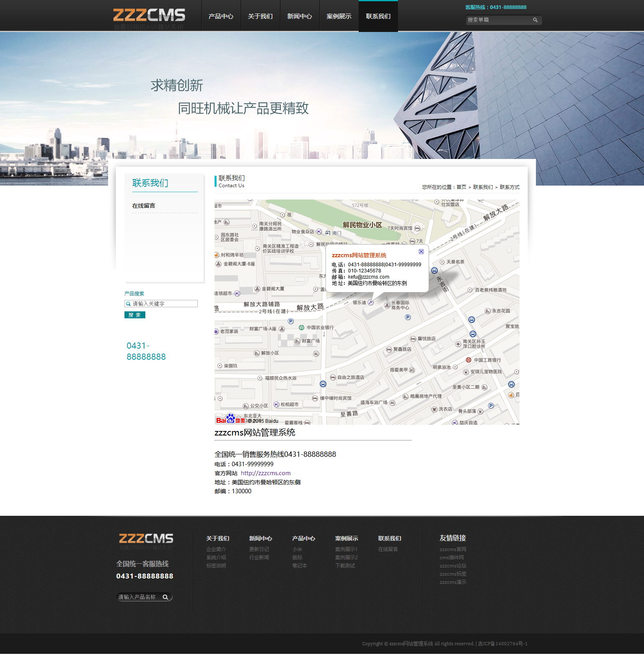Viewport: 644px width, 660px height.
Task: Click 首页 in the breadcrumb
Action: pos(461,187)
